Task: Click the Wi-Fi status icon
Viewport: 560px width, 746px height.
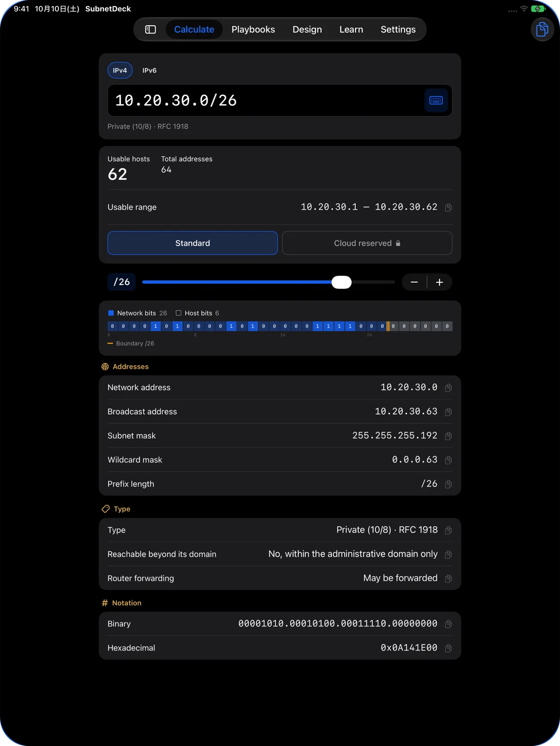Action: pos(524,9)
